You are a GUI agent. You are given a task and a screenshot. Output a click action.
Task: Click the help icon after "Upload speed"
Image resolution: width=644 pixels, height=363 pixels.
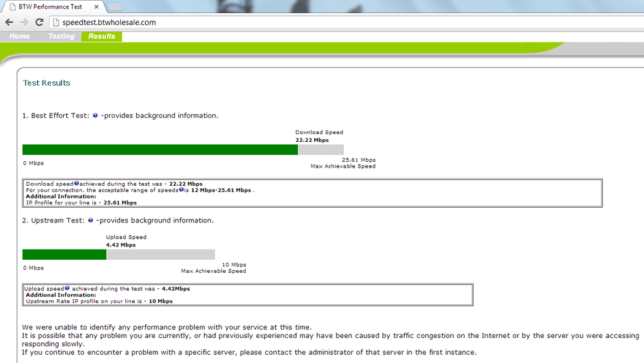point(67,288)
